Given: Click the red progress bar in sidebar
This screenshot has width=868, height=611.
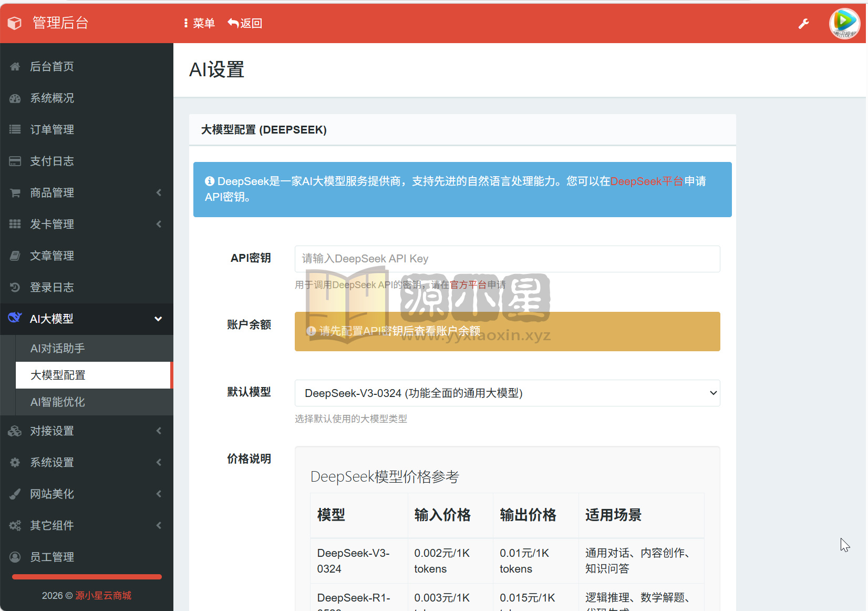Looking at the screenshot, I should (x=86, y=577).
